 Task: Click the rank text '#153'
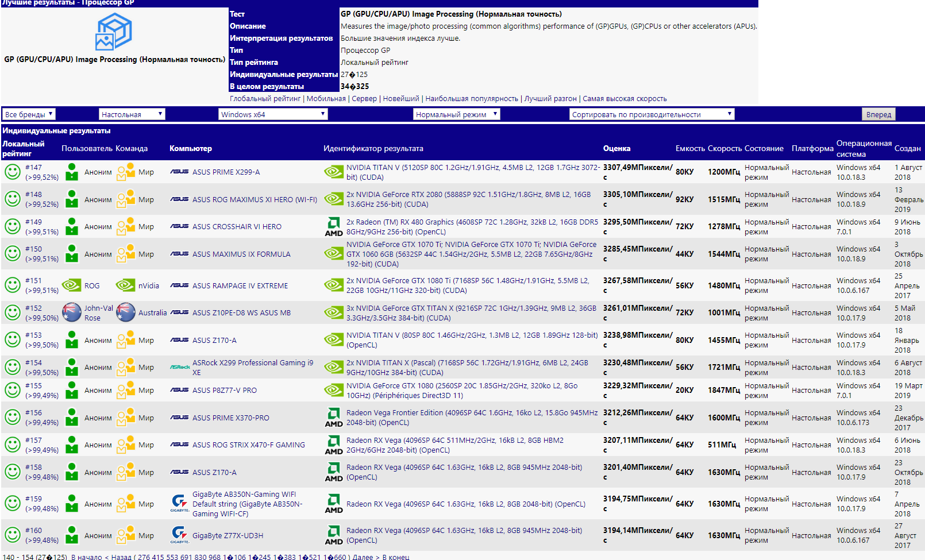tap(33, 335)
